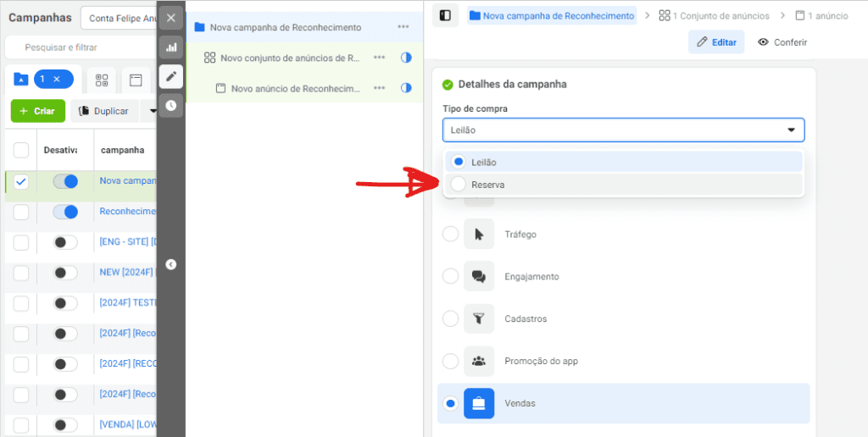
Task: Select the Reserva radio option
Action: (x=459, y=185)
